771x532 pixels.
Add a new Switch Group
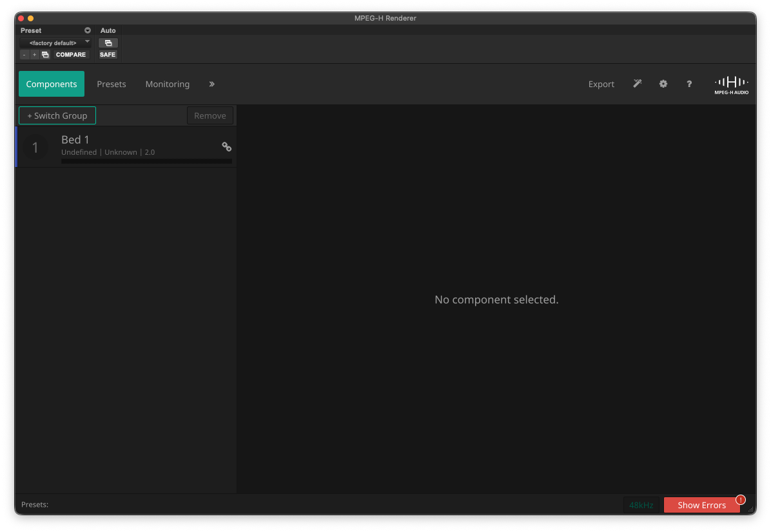pyautogui.click(x=57, y=115)
